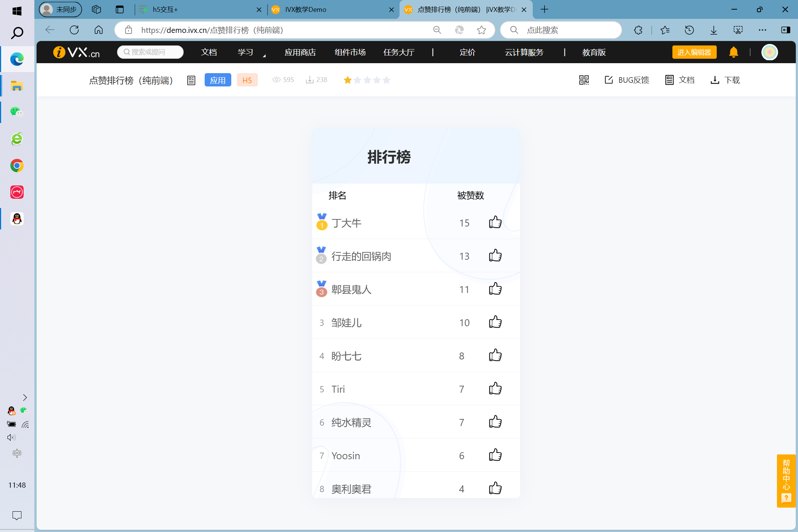The width and height of the screenshot is (798, 532).
Task: Expand hidden system tray icons chevron
Action: click(x=25, y=398)
